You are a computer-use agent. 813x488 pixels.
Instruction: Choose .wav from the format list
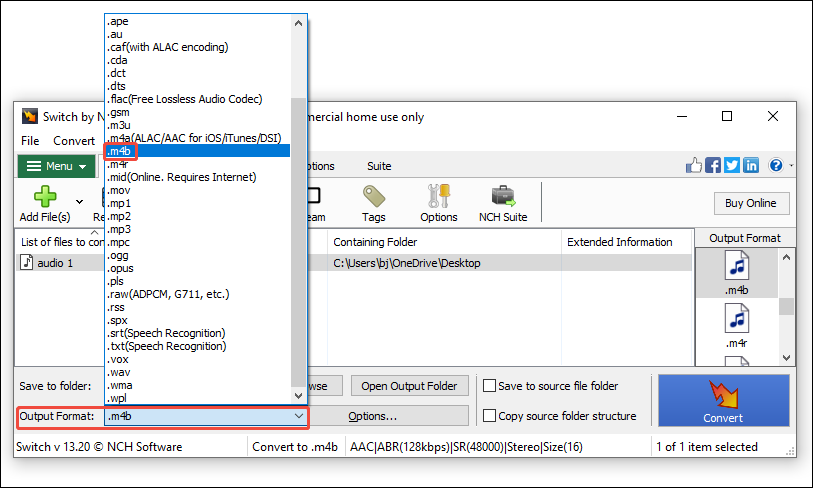pos(198,372)
